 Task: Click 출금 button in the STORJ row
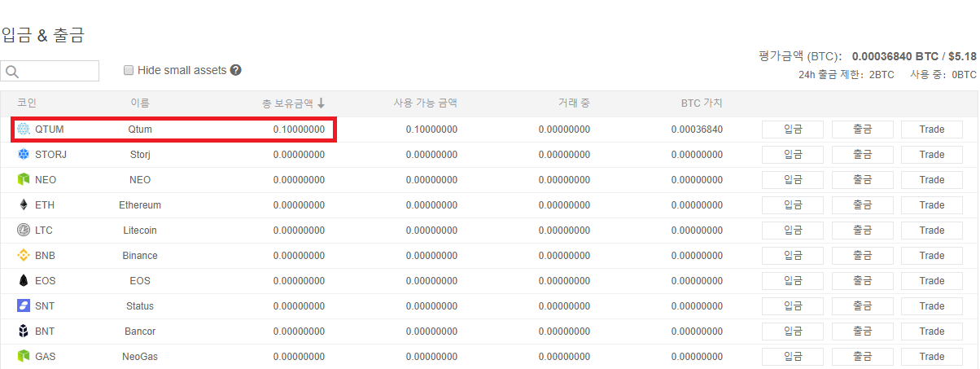tap(863, 155)
